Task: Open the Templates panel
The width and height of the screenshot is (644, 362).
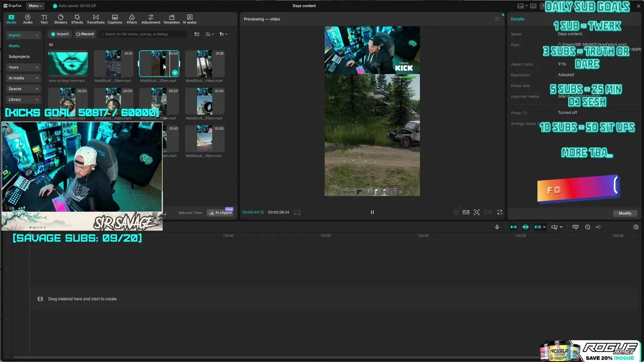Action: tap(172, 19)
